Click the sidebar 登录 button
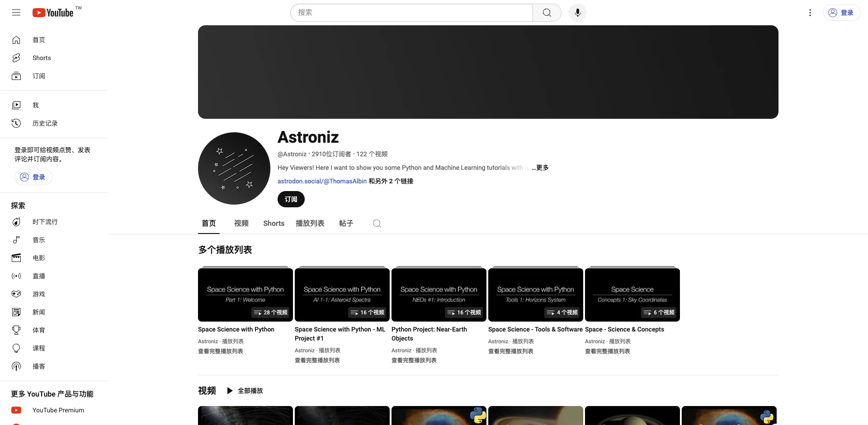 33,177
